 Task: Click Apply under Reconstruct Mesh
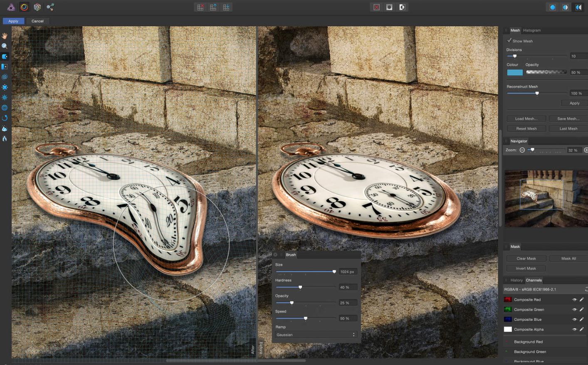pyautogui.click(x=574, y=103)
